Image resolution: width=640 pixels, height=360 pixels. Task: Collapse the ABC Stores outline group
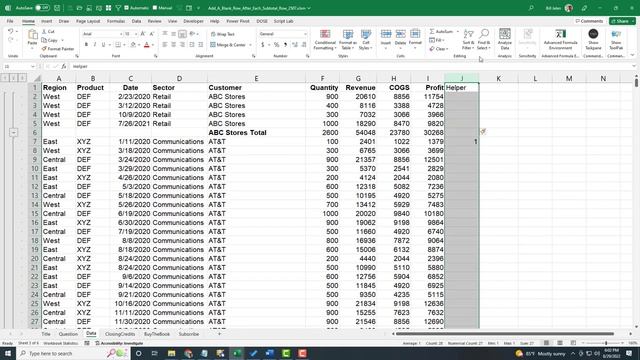pos(13,132)
